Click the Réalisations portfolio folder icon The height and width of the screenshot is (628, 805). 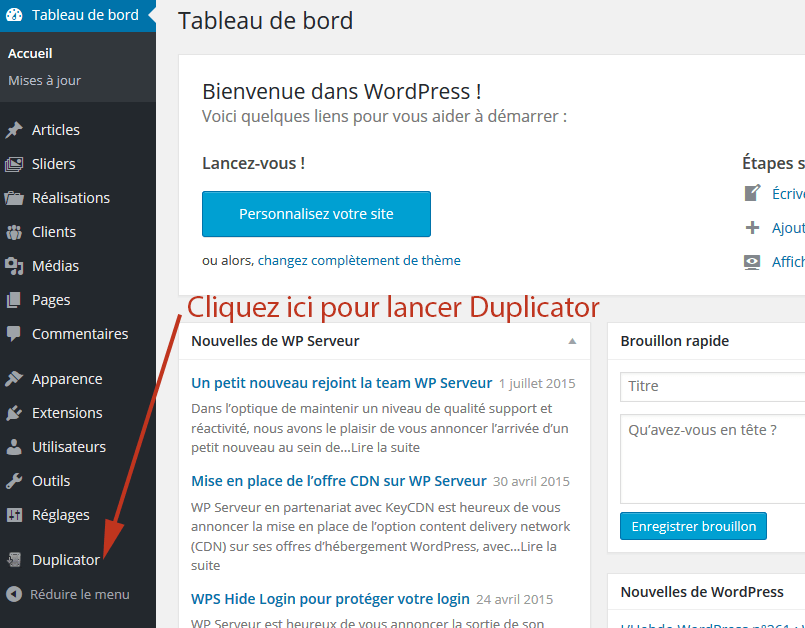tap(14, 198)
